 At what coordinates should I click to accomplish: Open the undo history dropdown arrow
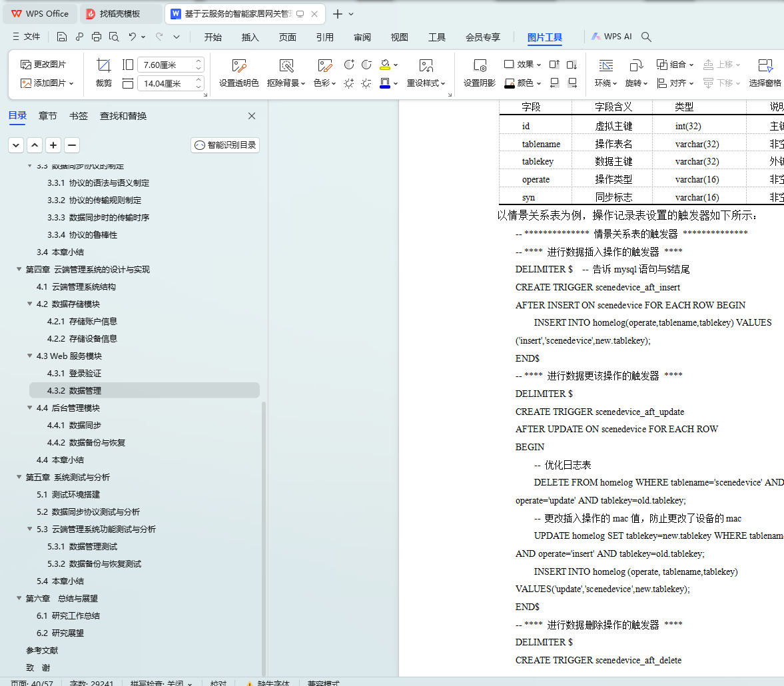143,37
